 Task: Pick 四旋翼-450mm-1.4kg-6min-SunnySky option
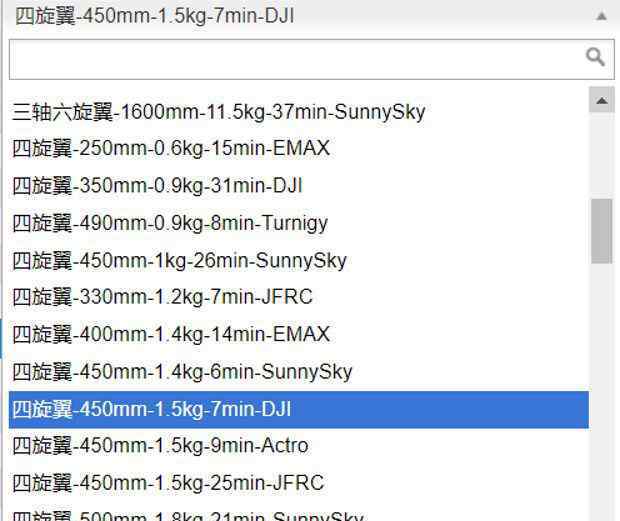point(182,372)
